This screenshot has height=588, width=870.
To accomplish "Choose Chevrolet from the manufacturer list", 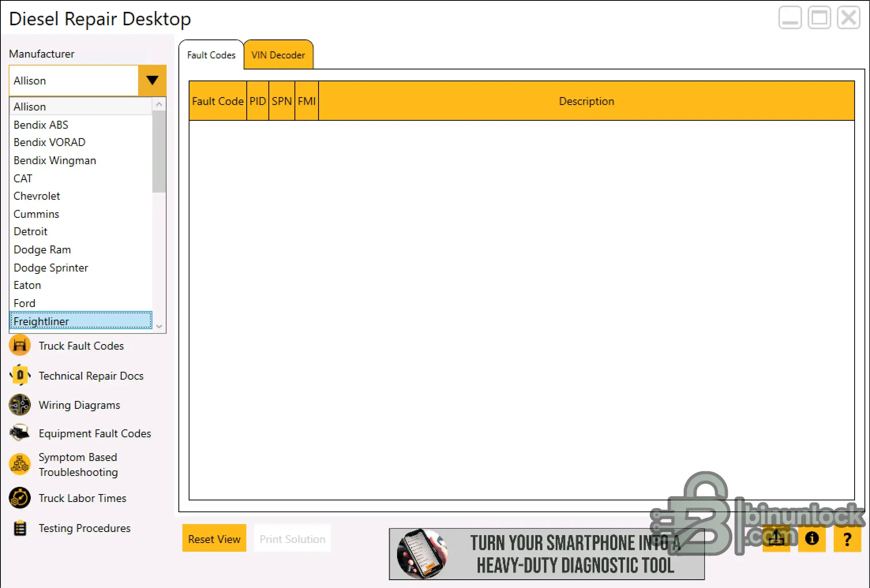I will (81, 196).
